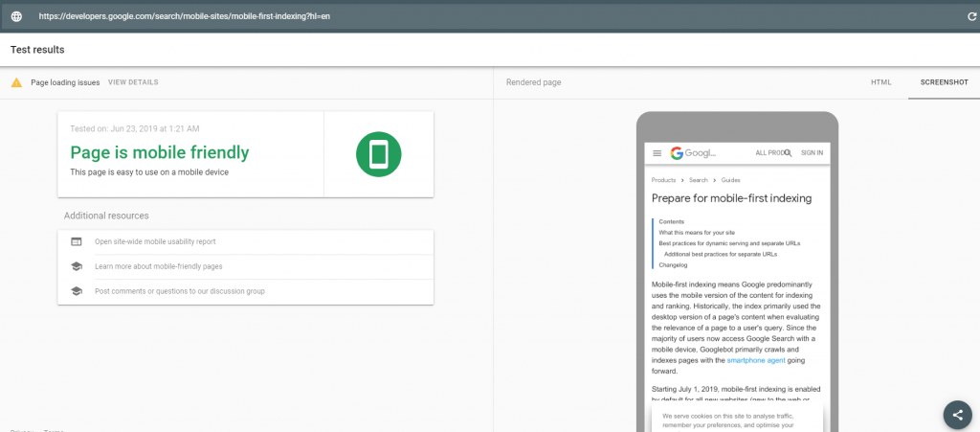This screenshot has height=432, width=980.
Task: Click 'Additional best practices for separate URLs'
Action: tap(721, 255)
